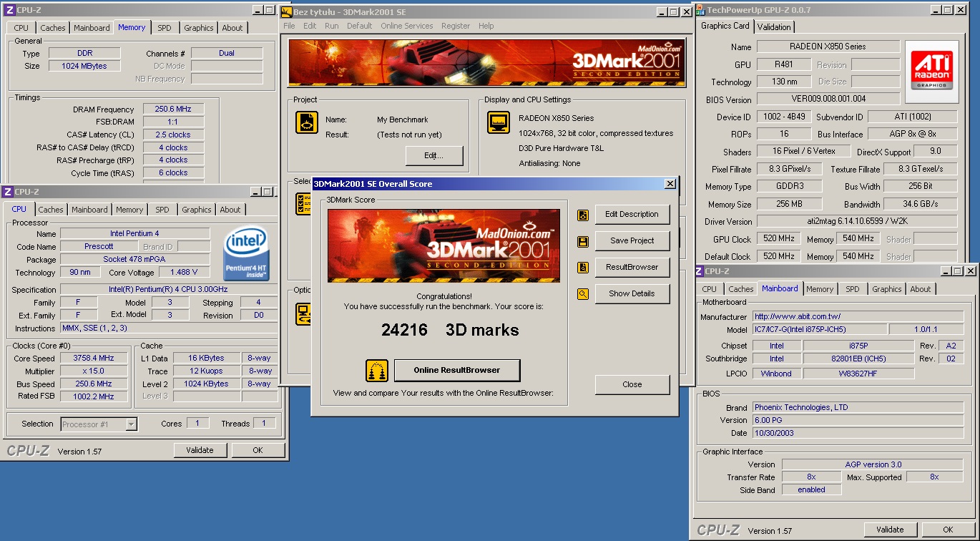The image size is (980, 541).
Task: Click the ResultBrowser button
Action: coord(632,267)
